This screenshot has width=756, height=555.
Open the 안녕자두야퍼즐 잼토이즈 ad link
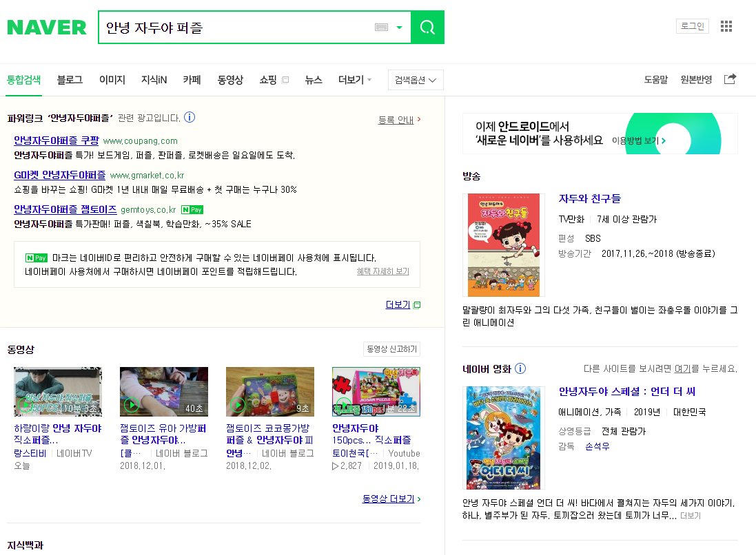click(x=65, y=209)
